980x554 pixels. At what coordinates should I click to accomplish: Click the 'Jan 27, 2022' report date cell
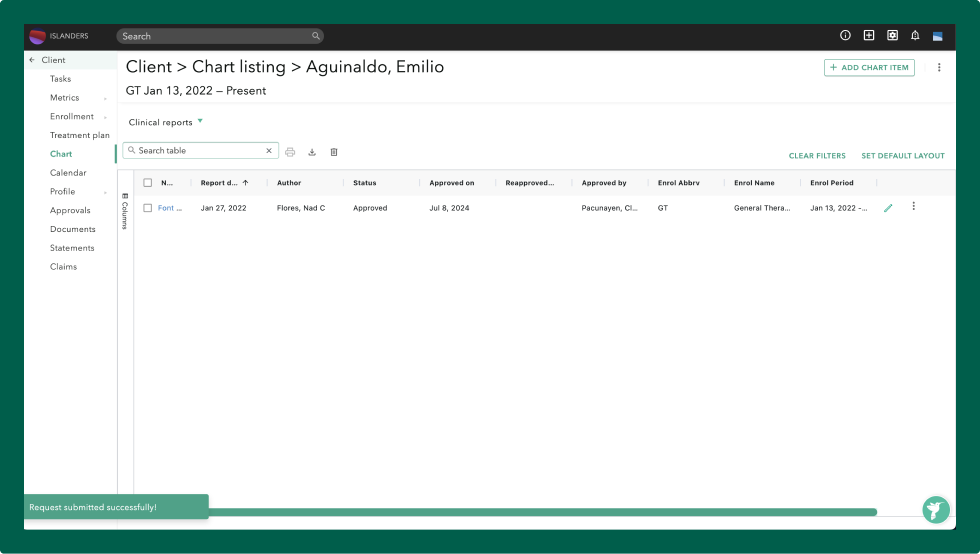(x=223, y=208)
